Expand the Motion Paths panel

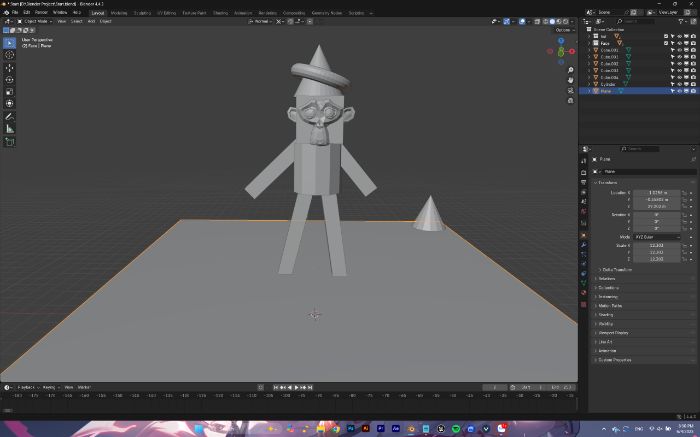[608, 306]
